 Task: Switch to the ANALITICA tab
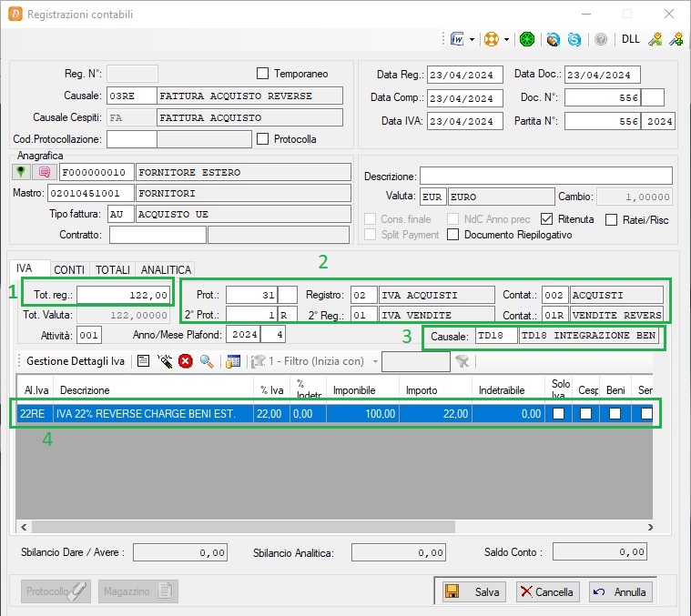click(166, 269)
